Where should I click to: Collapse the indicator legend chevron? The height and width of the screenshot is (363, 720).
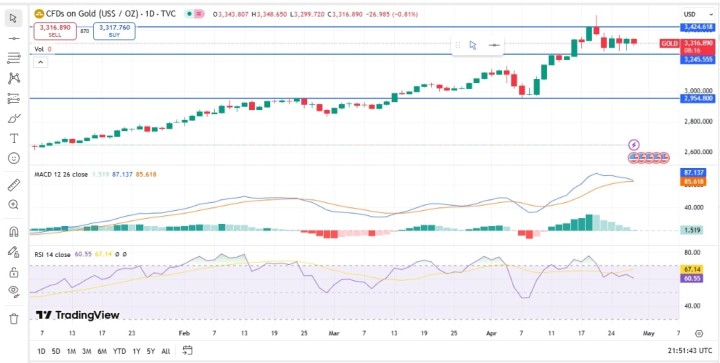click(x=40, y=62)
